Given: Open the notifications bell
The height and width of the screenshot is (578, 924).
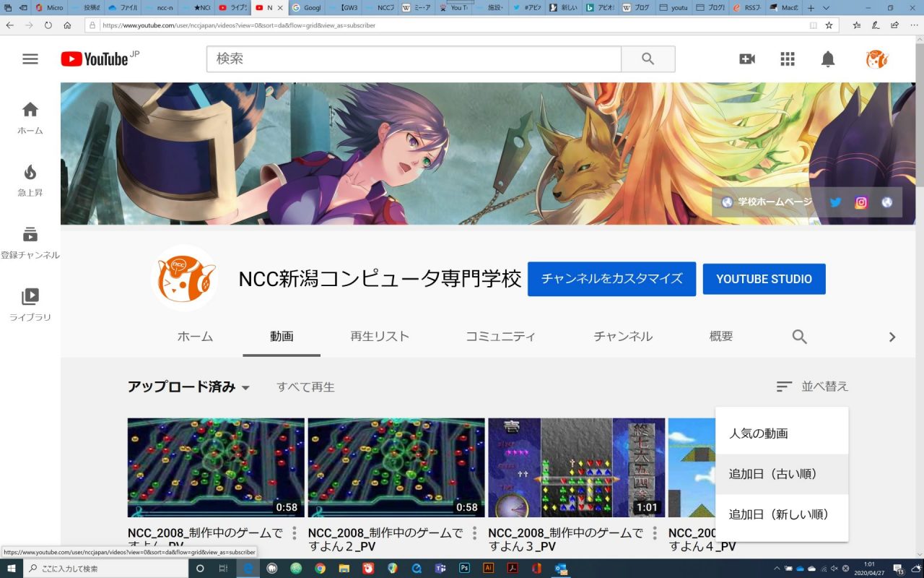Looking at the screenshot, I should click(x=828, y=59).
